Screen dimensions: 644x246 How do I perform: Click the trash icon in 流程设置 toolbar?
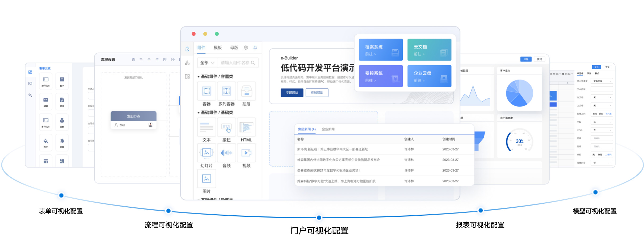click(x=133, y=60)
